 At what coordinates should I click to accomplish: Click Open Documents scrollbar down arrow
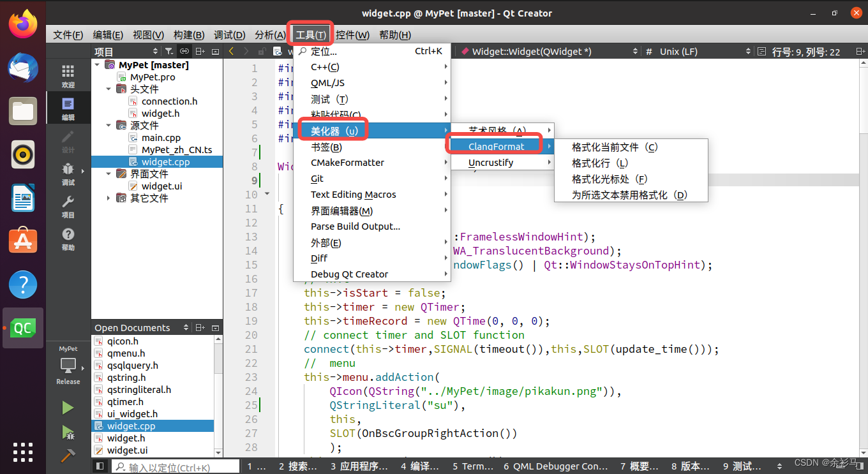click(x=218, y=453)
